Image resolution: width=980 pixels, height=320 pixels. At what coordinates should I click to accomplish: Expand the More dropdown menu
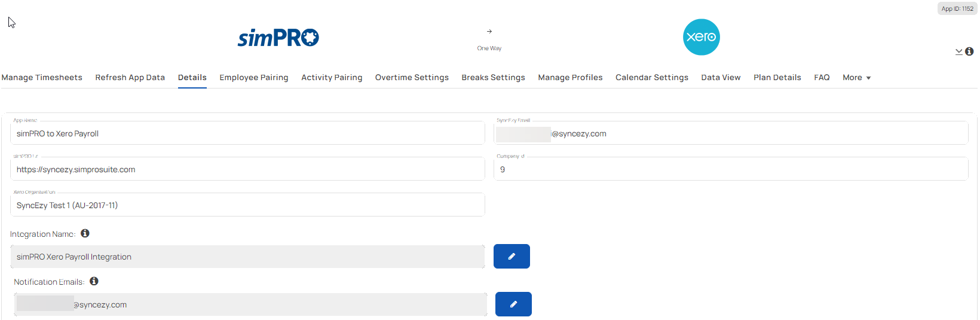(x=856, y=77)
